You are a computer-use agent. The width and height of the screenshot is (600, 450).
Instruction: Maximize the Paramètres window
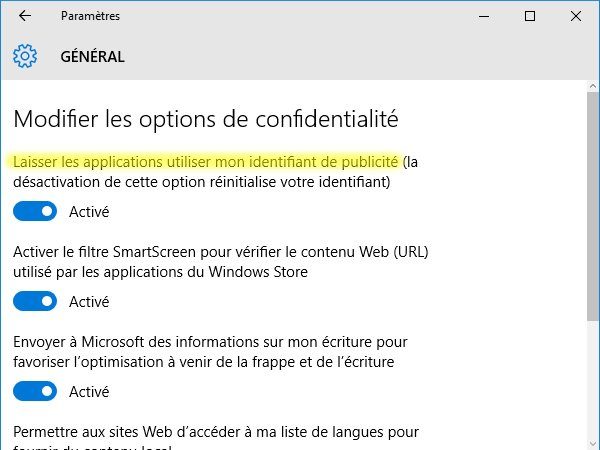pyautogui.click(x=530, y=16)
